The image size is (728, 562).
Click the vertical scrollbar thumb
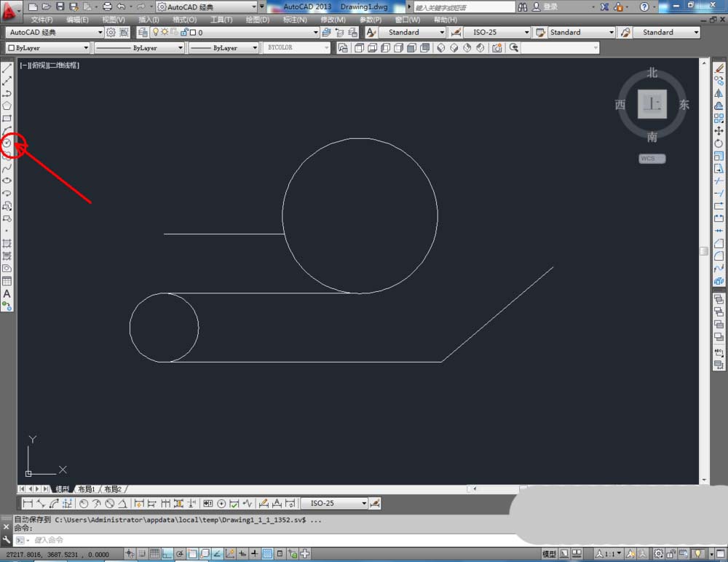pyautogui.click(x=704, y=251)
